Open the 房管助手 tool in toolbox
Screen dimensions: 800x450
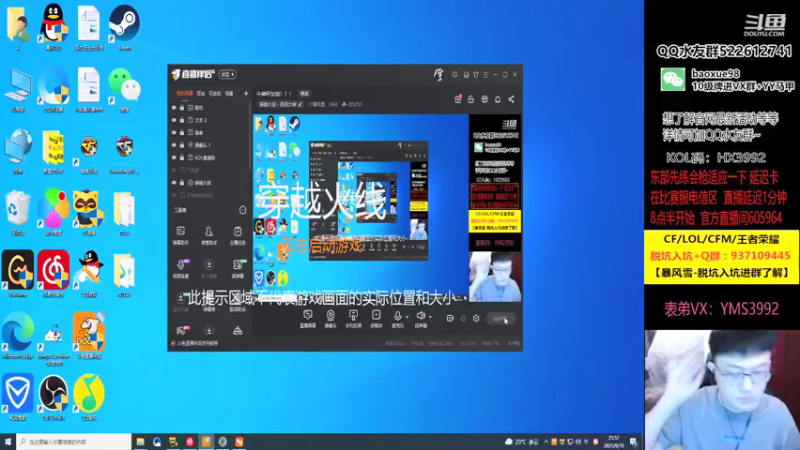(209, 236)
